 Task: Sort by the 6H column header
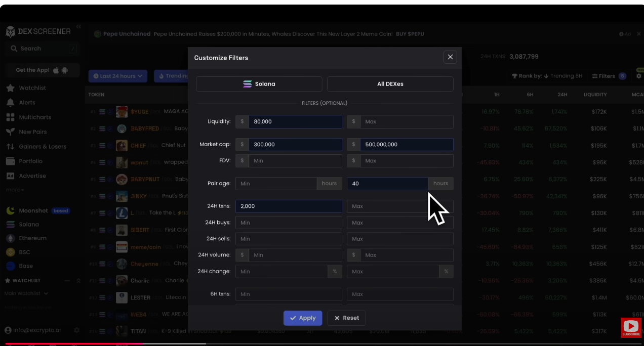(x=530, y=95)
